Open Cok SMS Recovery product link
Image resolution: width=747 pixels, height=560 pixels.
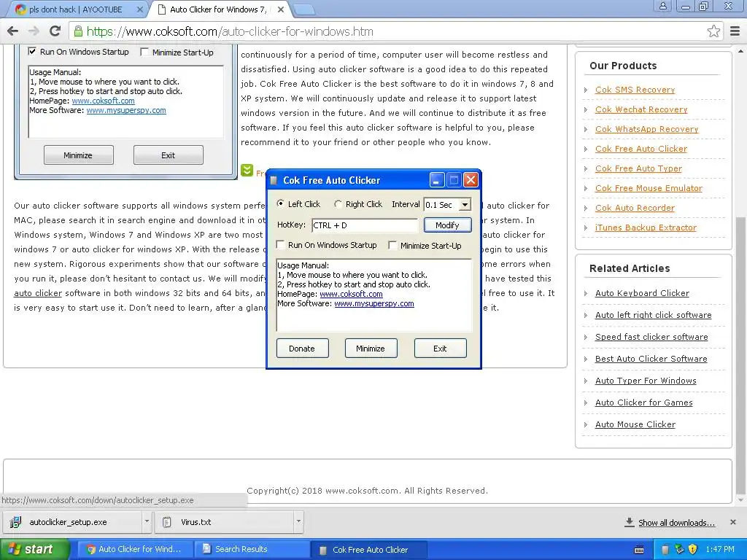tap(635, 90)
